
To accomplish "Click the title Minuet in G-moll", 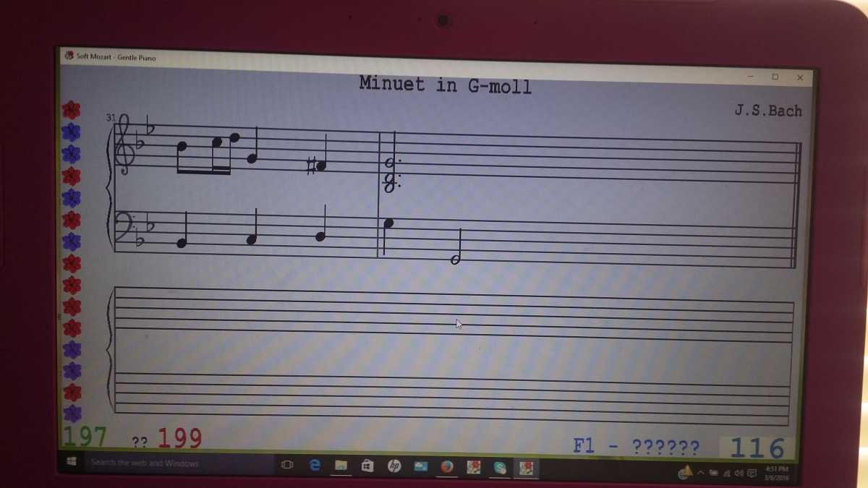I will coord(446,85).
